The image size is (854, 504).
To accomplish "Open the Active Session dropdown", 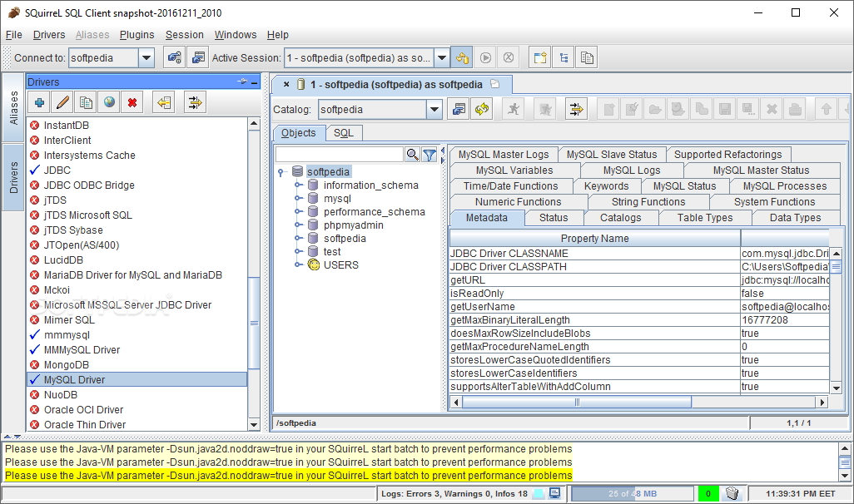I will (442, 57).
